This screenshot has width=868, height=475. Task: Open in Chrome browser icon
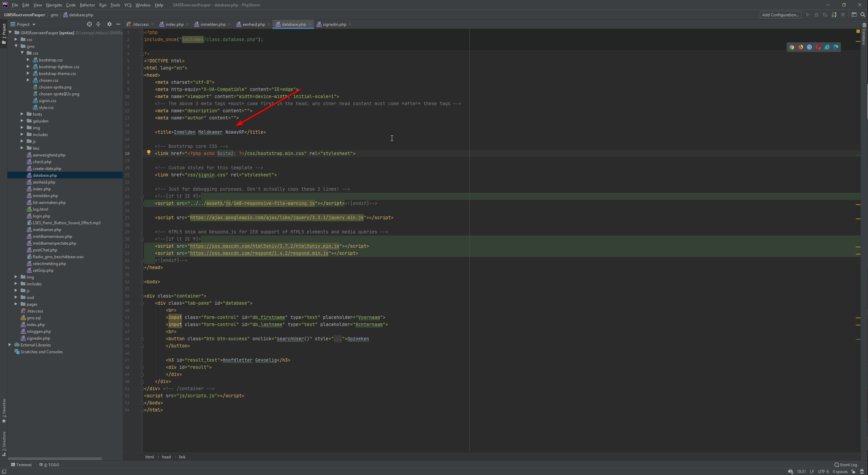pos(792,47)
